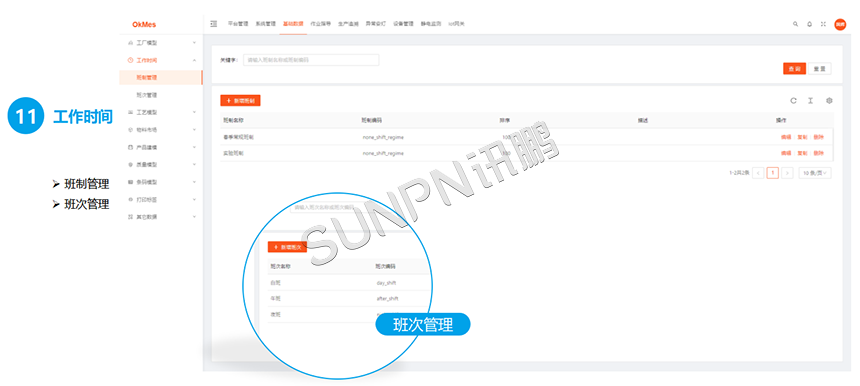Open the 生产追溯 top menu
This screenshot has width=860, height=386.
click(348, 24)
